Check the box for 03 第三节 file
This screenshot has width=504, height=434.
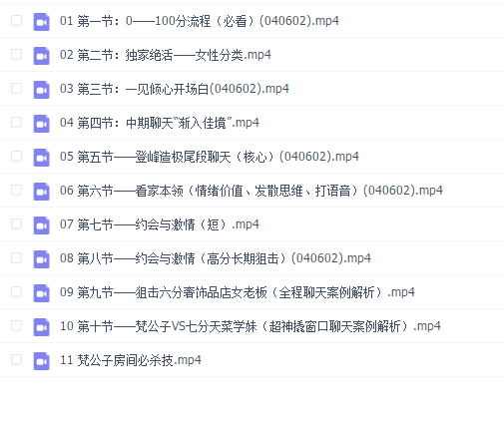[16, 88]
